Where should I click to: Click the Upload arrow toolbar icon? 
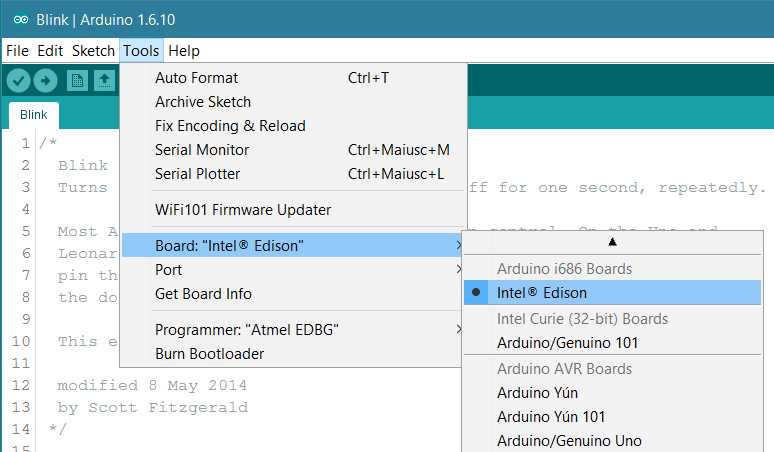(45, 80)
